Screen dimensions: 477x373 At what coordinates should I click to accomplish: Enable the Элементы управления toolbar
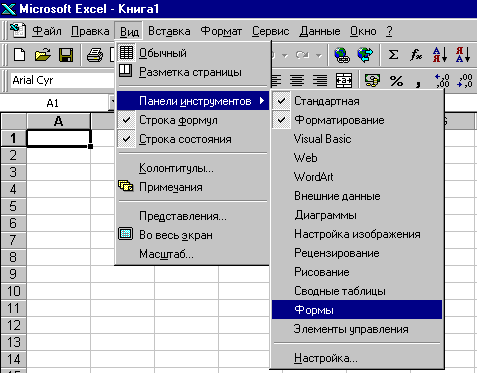pyautogui.click(x=357, y=329)
